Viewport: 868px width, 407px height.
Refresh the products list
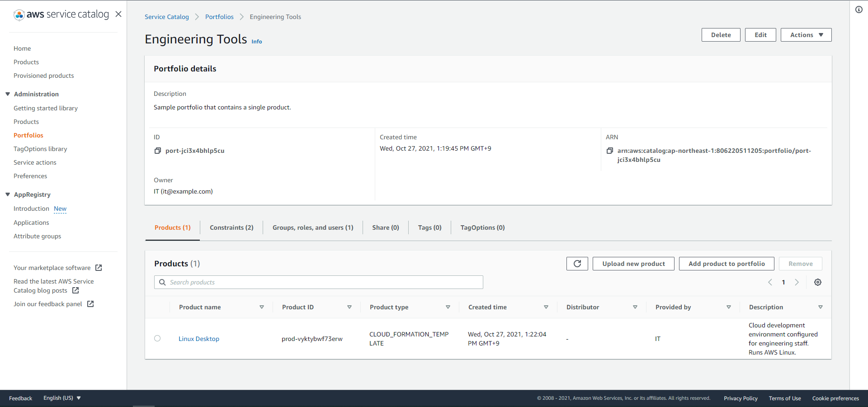coord(577,264)
